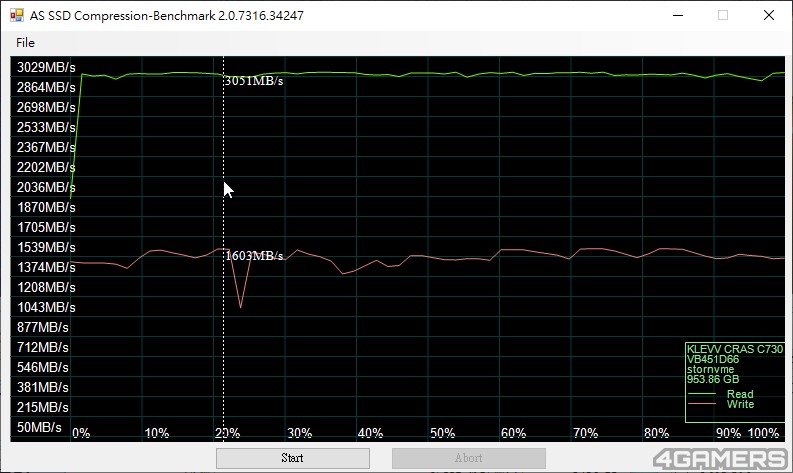
Task: Maximize the benchmark window
Action: point(723,15)
